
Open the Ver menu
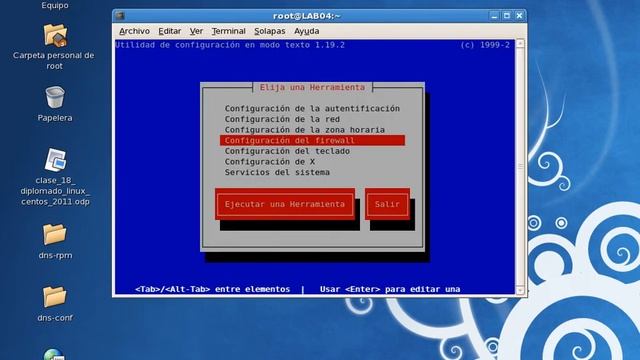pos(196,31)
